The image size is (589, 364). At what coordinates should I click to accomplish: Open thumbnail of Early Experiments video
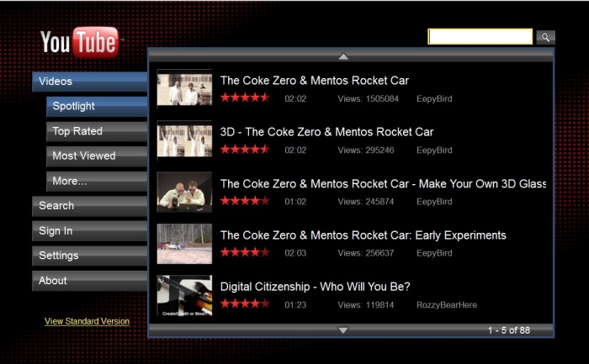pos(184,244)
